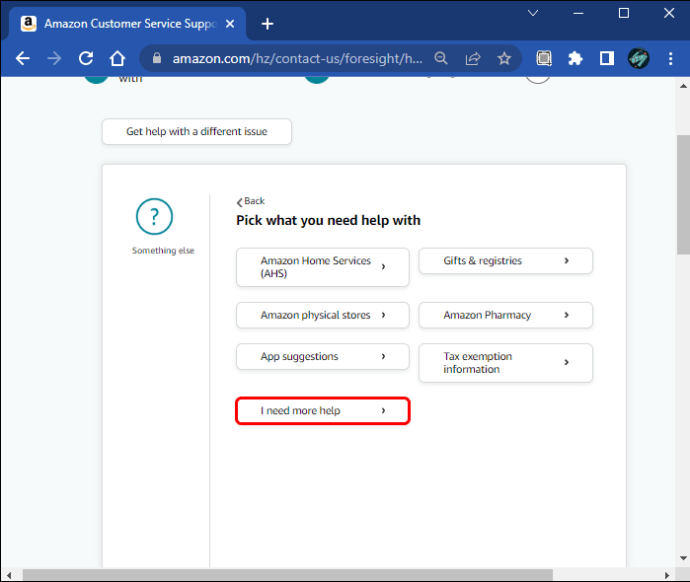The height and width of the screenshot is (582, 690).
Task: Select the Amazon Customer Service Support tab
Action: pyautogui.click(x=127, y=24)
